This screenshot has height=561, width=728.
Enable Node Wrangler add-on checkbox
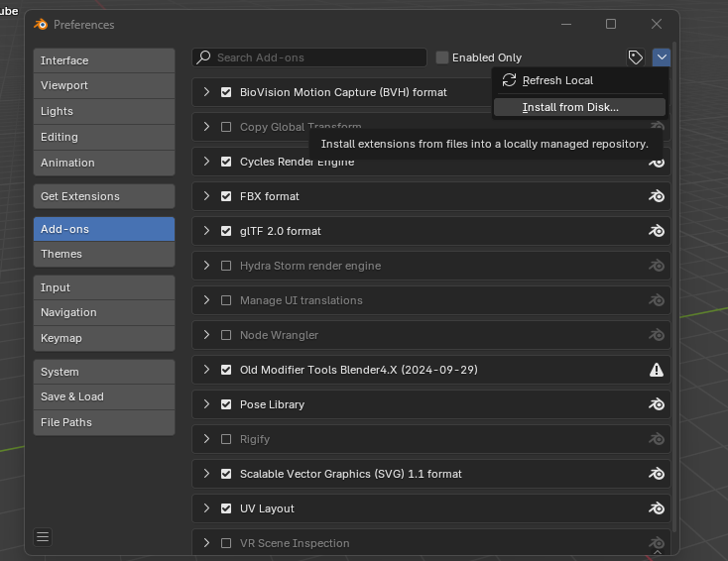(x=226, y=335)
